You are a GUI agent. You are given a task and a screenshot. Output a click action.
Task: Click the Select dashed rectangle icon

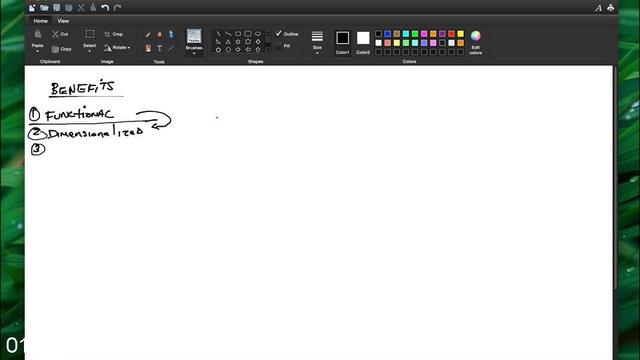click(90, 34)
